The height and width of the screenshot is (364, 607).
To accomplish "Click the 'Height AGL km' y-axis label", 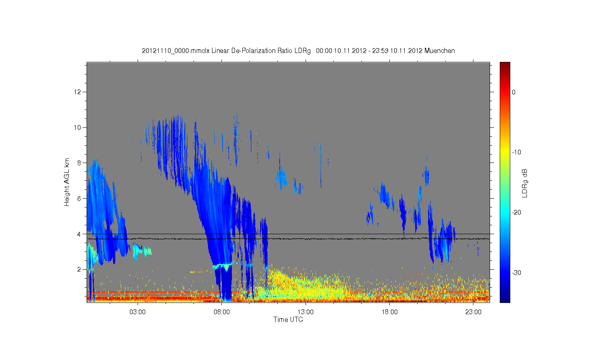I will (67, 182).
